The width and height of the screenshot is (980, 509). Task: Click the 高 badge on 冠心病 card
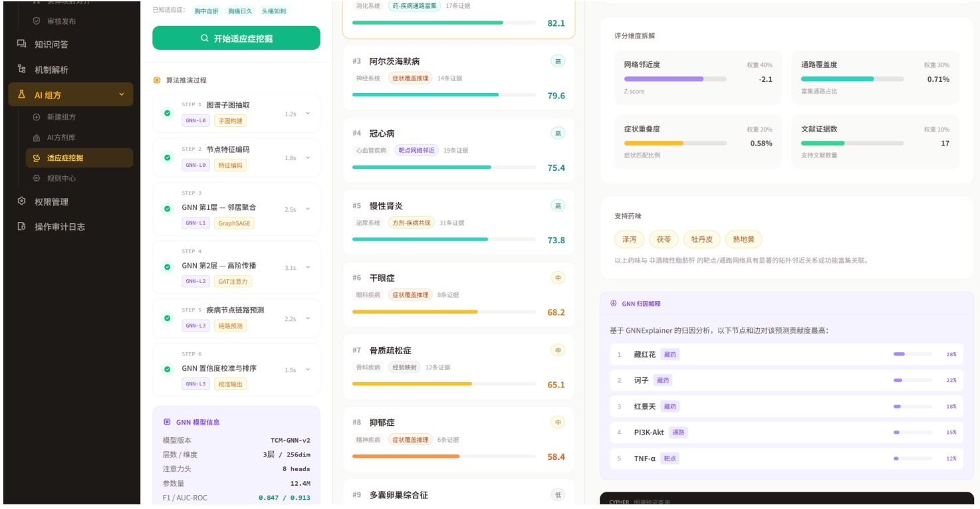558,134
